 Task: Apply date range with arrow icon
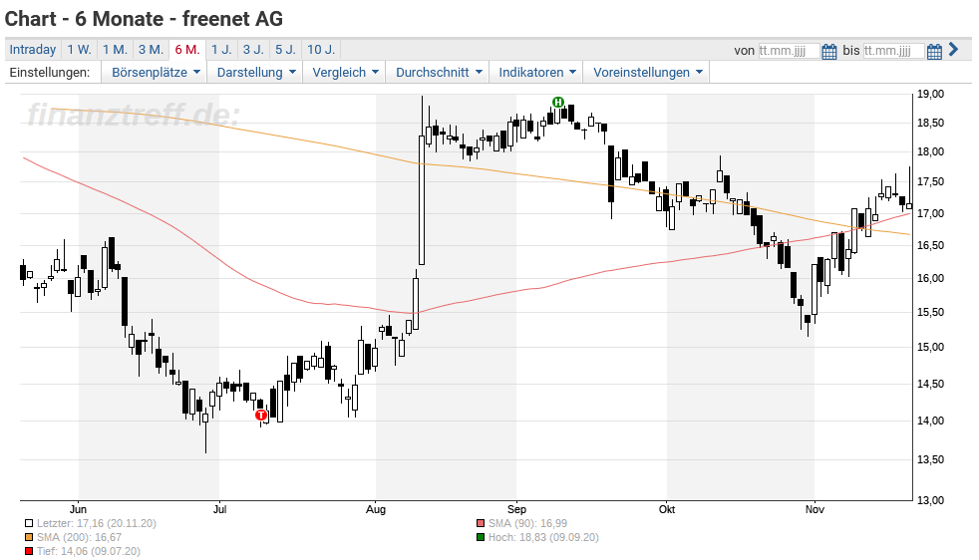pyautogui.click(x=953, y=49)
